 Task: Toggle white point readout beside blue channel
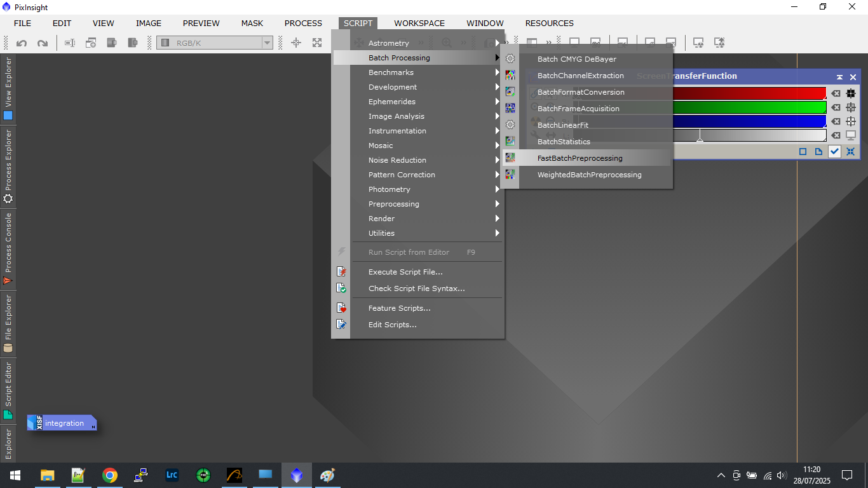(851, 121)
